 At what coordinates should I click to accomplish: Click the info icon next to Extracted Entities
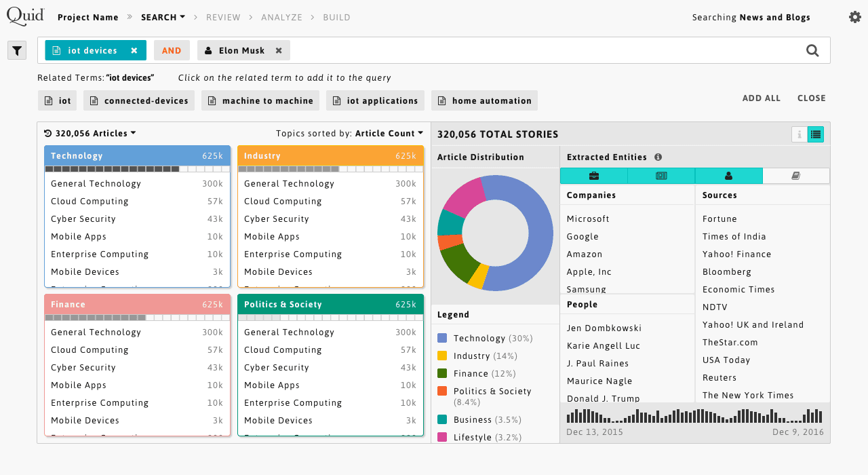[658, 157]
